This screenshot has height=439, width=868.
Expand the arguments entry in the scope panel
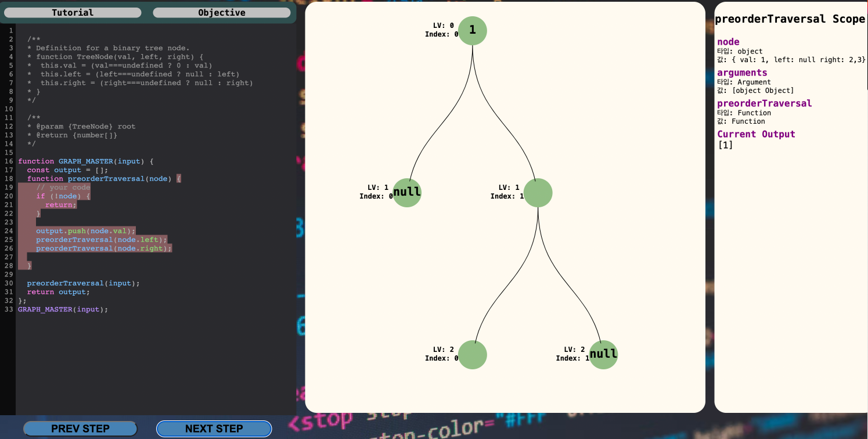(742, 73)
